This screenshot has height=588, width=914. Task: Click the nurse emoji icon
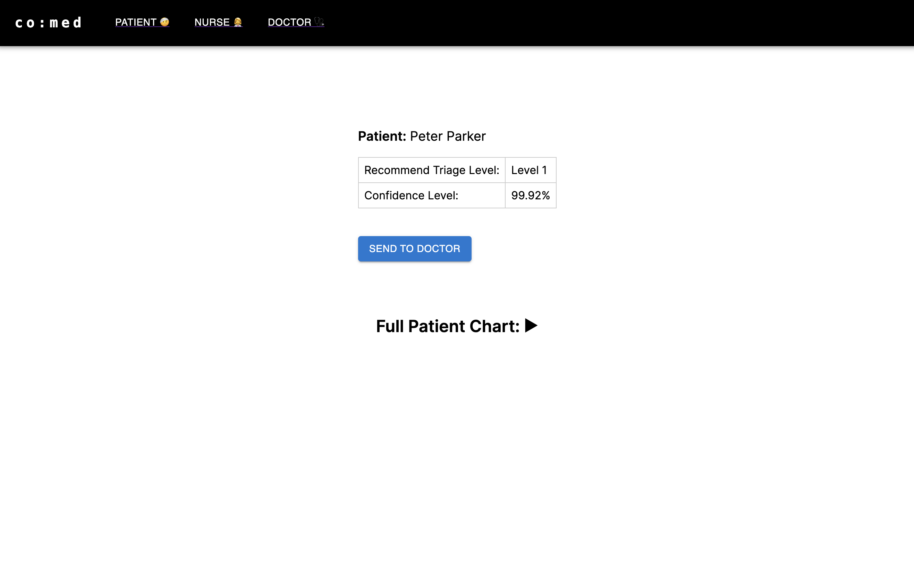(238, 22)
